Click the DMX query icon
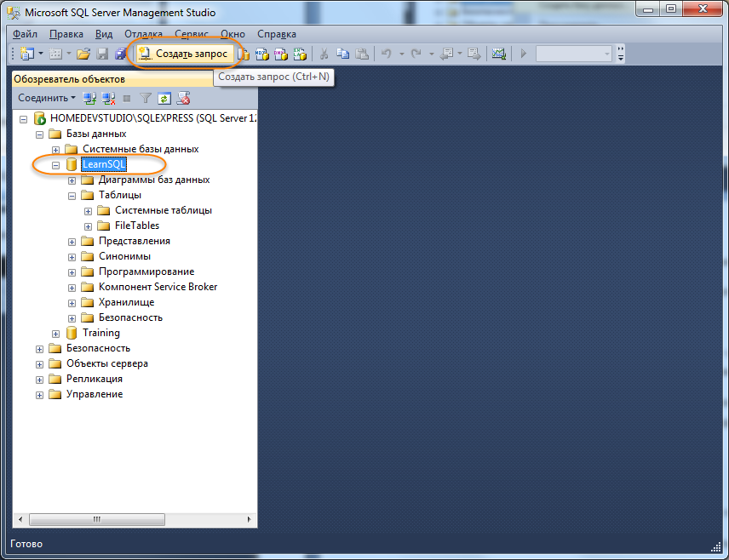729x560 pixels. 281,54
